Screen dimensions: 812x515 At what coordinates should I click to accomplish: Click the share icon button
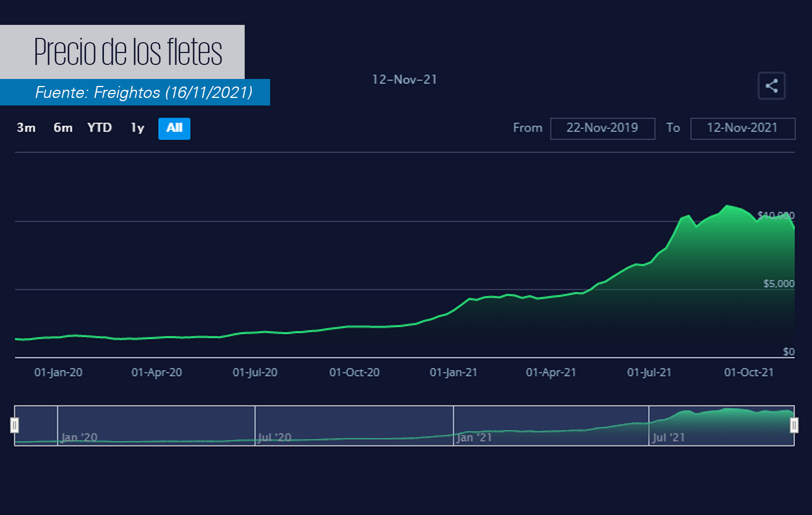[x=771, y=85]
